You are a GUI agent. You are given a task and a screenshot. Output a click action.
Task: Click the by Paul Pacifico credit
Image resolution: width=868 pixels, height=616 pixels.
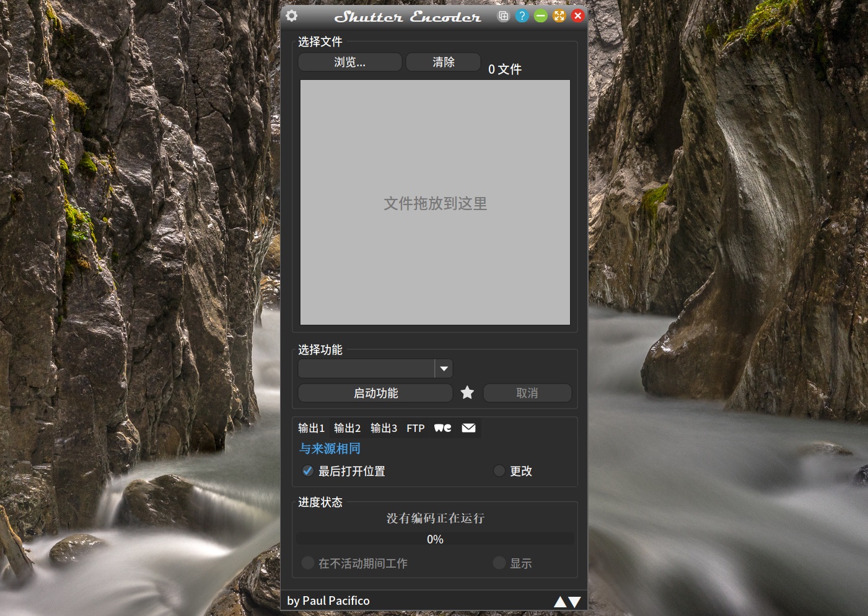coord(328,601)
